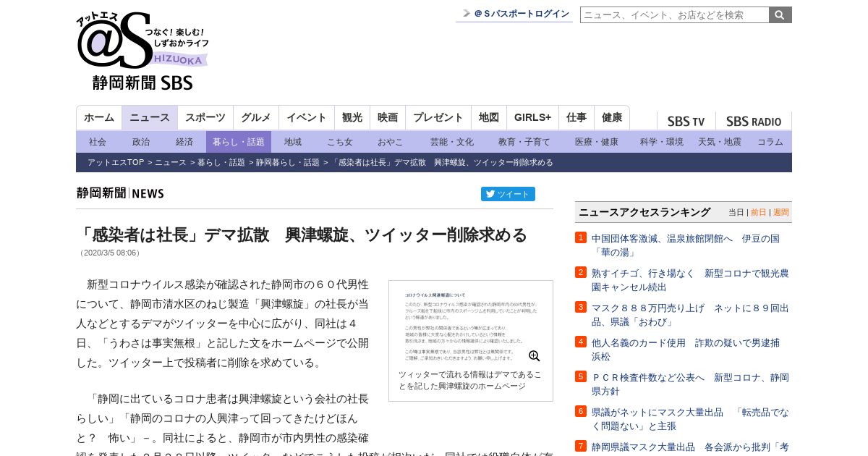Viewport: 868px width, 456px height.
Task: Click the アットエスTOP breadcrumb link
Action: 116,162
